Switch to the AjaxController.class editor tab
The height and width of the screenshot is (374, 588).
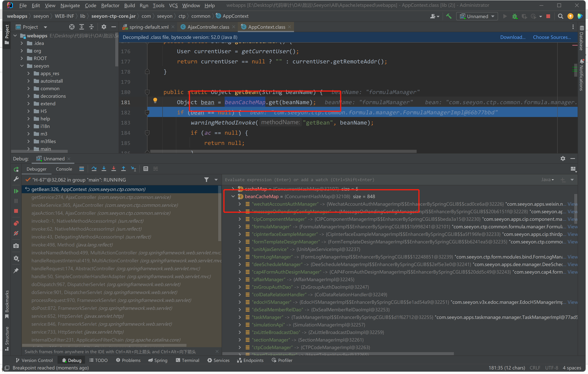coord(208,27)
